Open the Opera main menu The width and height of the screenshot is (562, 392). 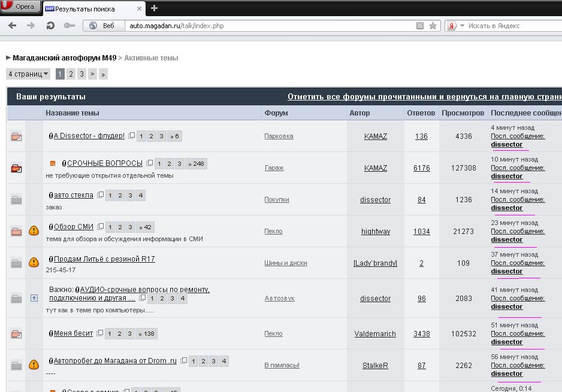tap(21, 7)
